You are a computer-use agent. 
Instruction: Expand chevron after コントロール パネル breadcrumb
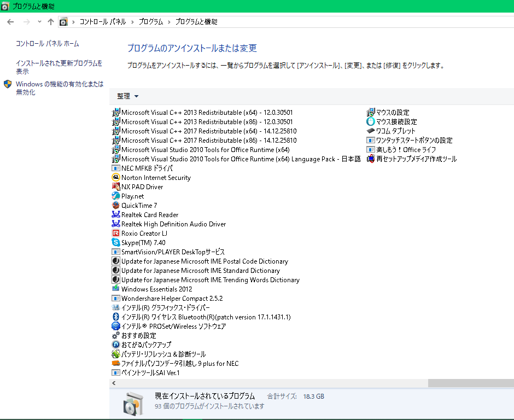coord(132,22)
